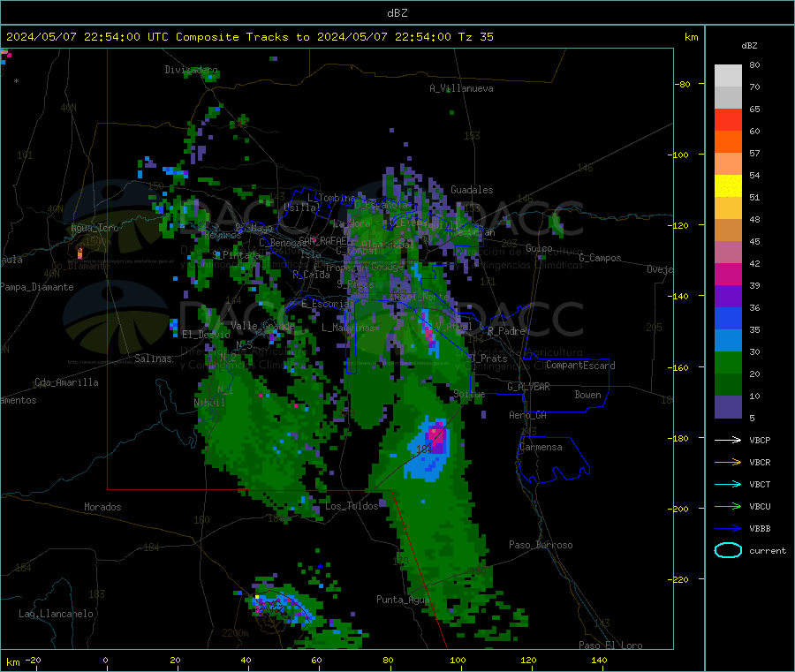Click the 'G_ALVEAR' map label

pyautogui.click(x=528, y=387)
